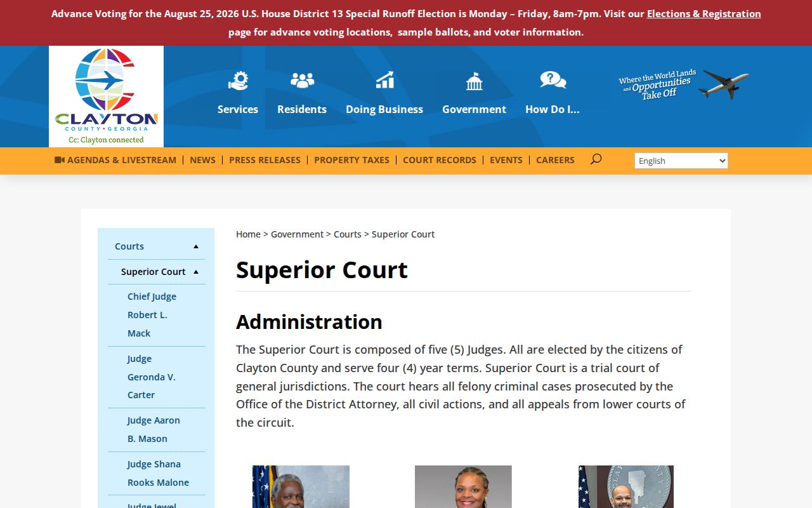This screenshot has width=812, height=508.
Task: Open the search magnifier icon
Action: click(x=596, y=159)
